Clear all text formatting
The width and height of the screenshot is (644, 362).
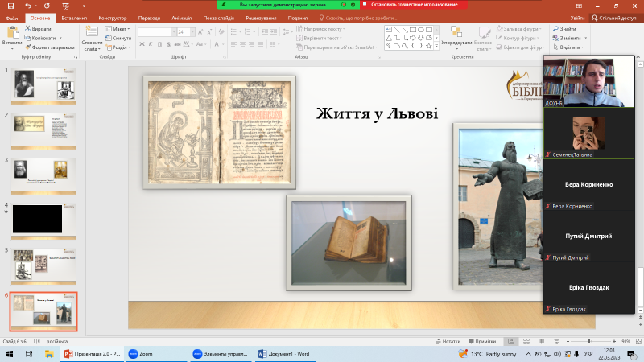click(x=221, y=32)
